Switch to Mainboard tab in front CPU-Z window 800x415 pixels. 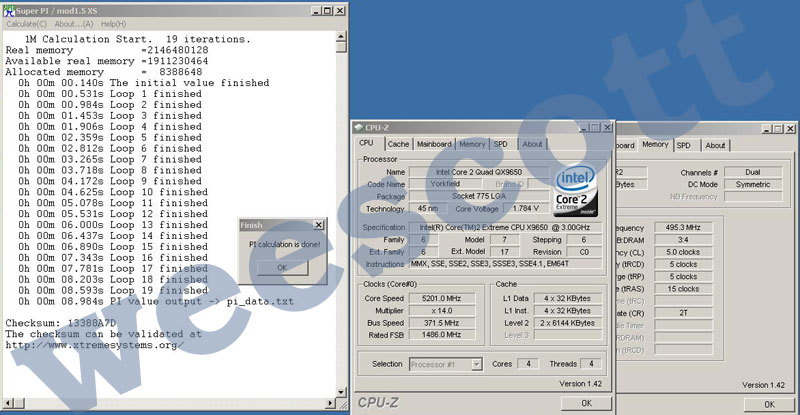click(434, 144)
